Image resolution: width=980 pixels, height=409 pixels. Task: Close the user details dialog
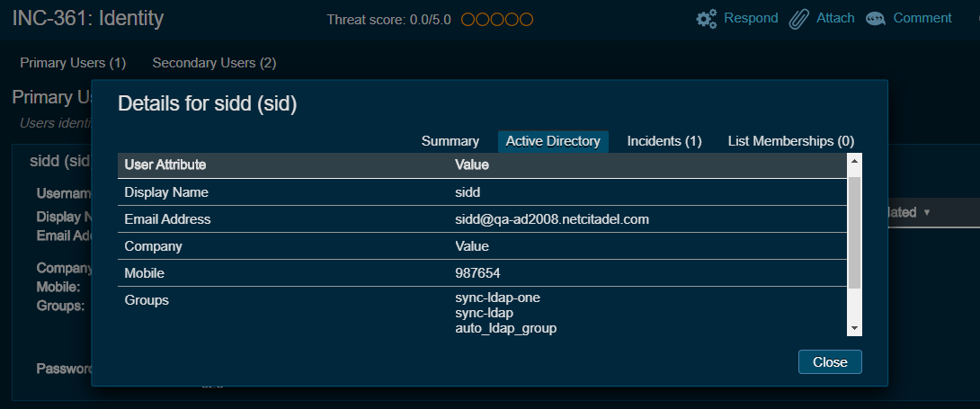pyautogui.click(x=829, y=361)
